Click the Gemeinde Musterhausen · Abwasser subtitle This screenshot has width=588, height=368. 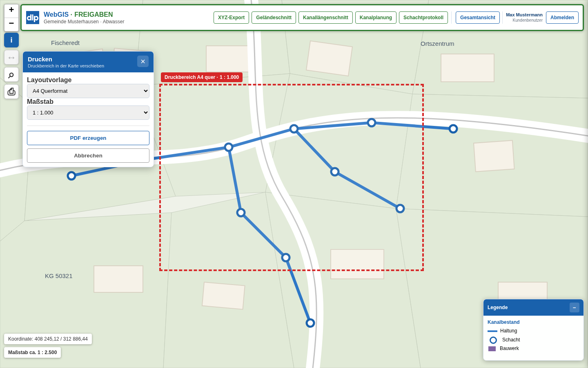84,22
